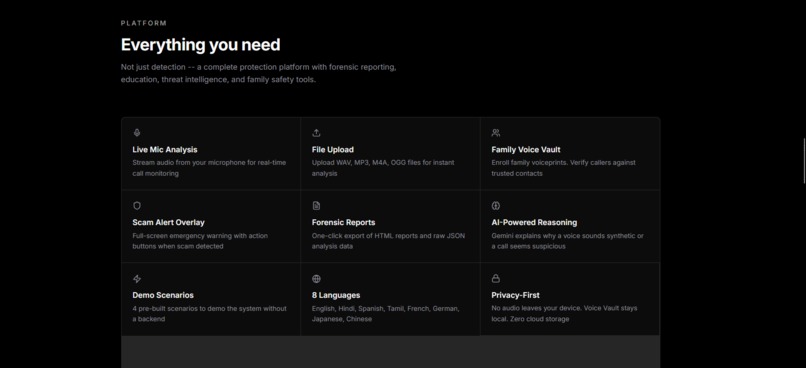Click the circular icon above AI-Powered Reasoning
This screenshot has height=368, width=806.
[496, 206]
